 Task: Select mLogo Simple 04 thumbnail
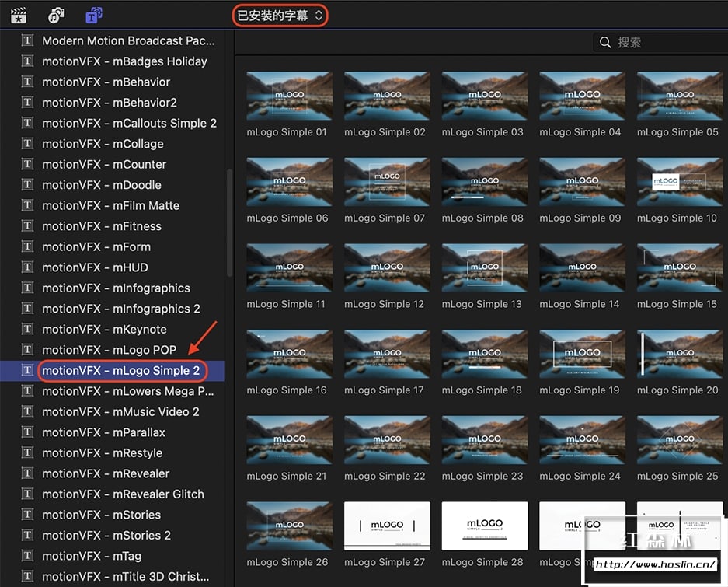582,96
